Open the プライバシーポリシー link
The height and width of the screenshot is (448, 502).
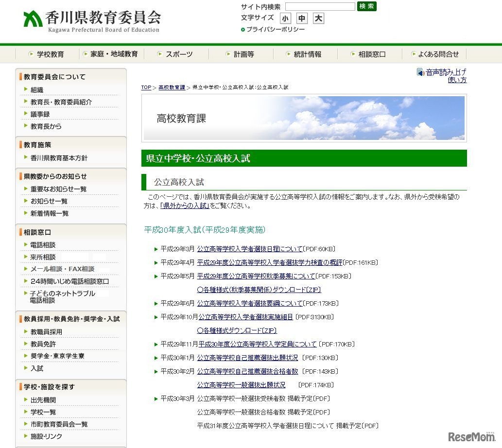click(x=276, y=29)
